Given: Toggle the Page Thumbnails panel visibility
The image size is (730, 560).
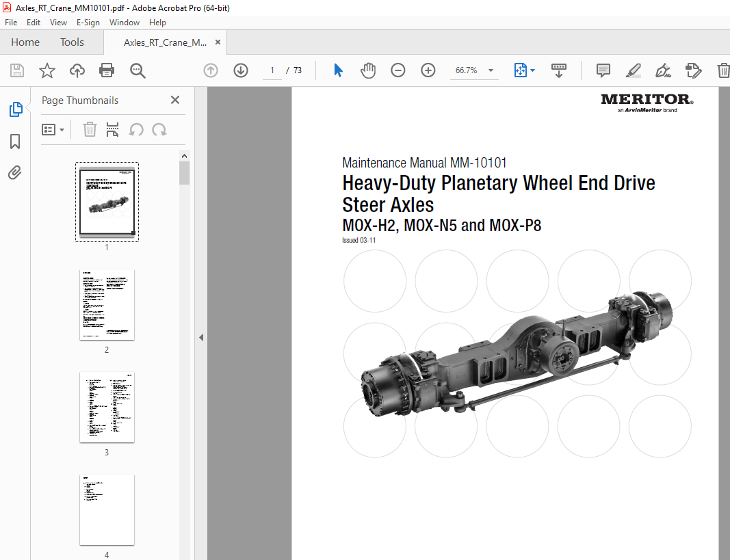Looking at the screenshot, I should coord(14,109).
